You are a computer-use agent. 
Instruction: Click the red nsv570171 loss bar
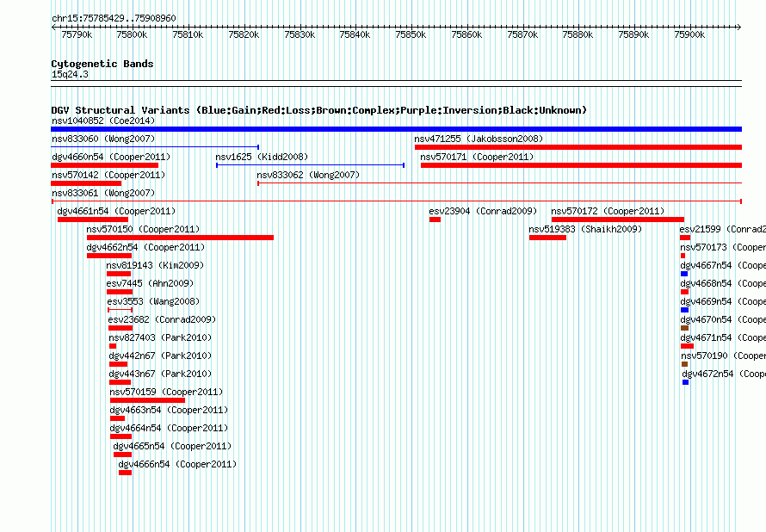click(x=581, y=165)
